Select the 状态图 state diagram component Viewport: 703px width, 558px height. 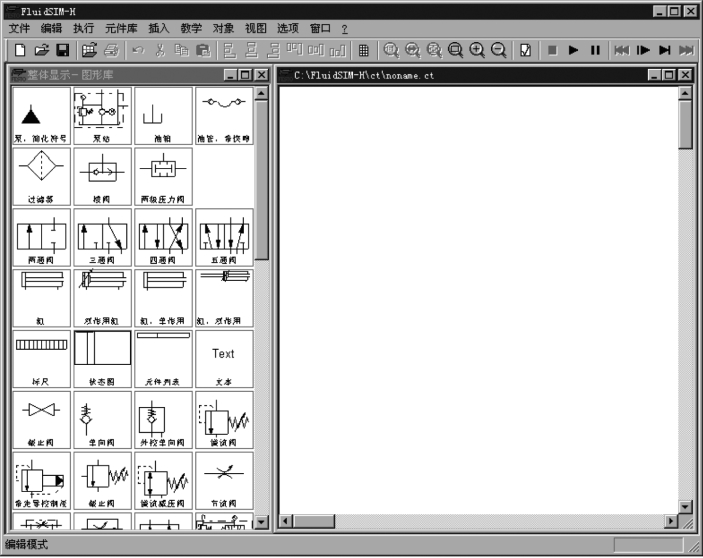[102, 359]
